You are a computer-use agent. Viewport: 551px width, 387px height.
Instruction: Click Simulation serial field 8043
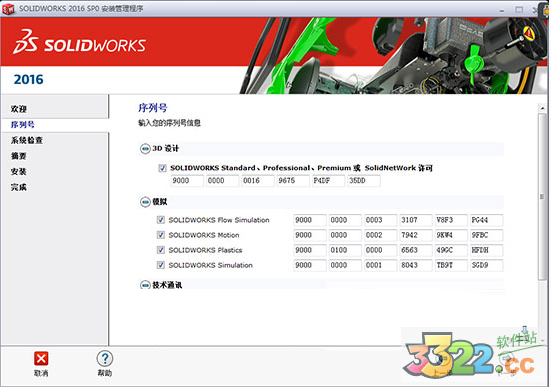(x=416, y=265)
